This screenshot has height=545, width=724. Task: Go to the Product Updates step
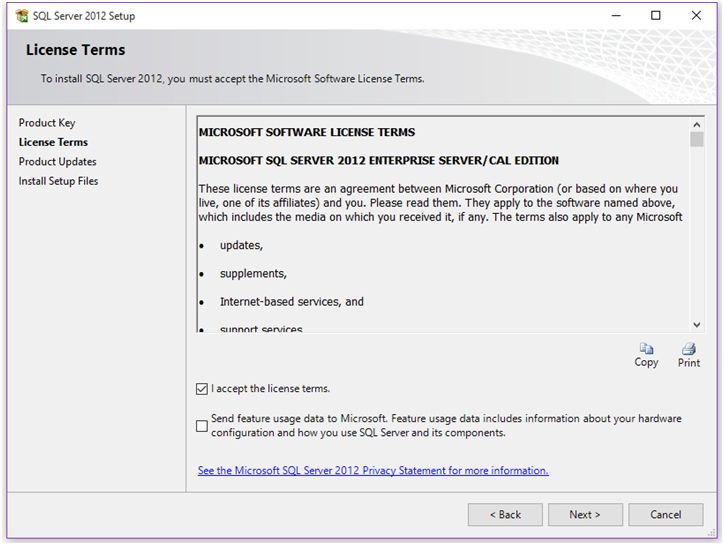[58, 162]
